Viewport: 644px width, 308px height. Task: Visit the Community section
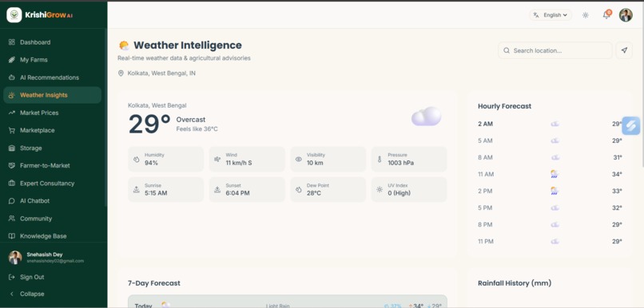[x=52, y=219]
